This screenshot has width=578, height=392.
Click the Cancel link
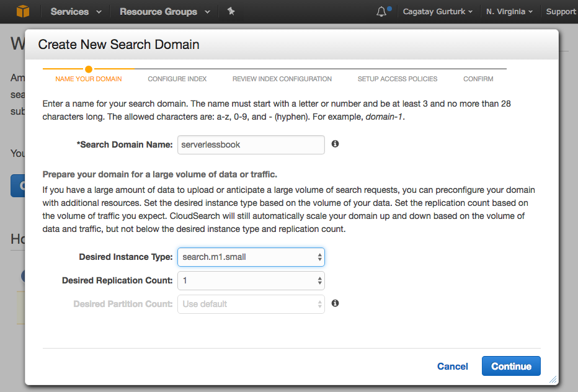coord(452,366)
